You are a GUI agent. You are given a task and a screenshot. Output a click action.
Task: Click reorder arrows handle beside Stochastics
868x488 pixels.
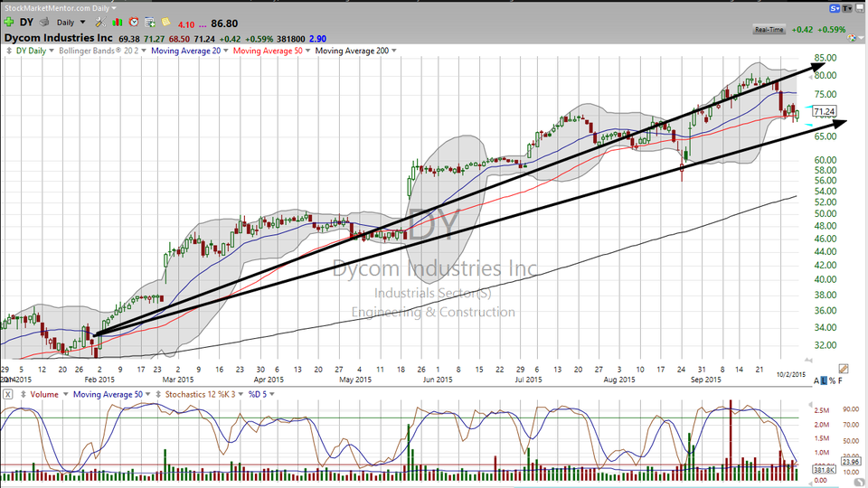point(158,395)
